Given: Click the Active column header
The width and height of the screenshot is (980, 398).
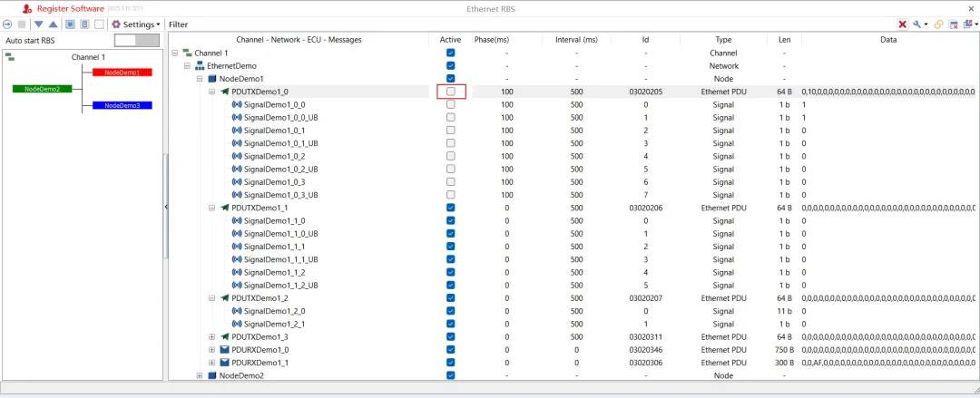Looking at the screenshot, I should tap(451, 40).
